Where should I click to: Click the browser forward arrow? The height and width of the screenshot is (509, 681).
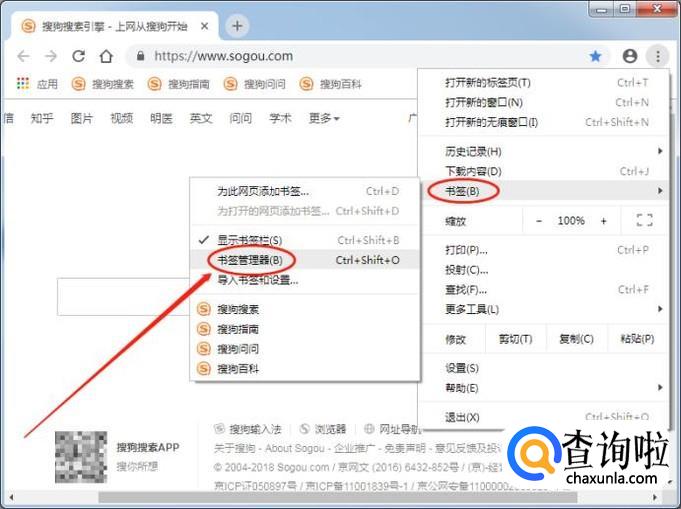coord(51,56)
